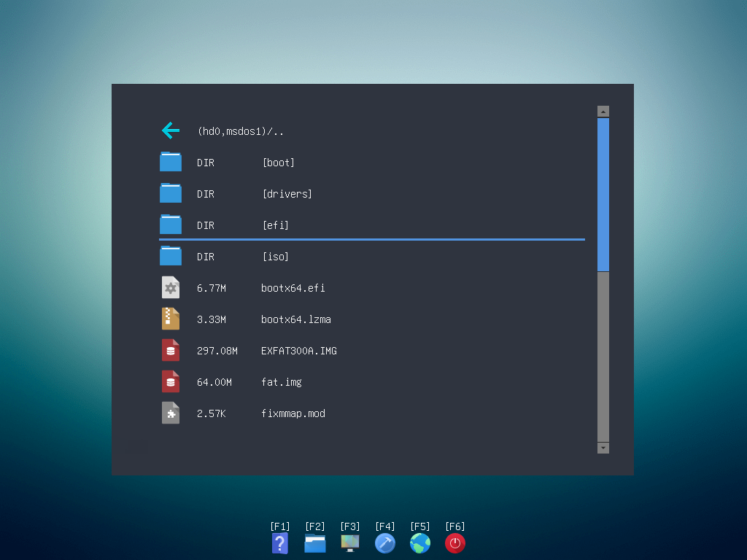Click the F6 red power icon
Screen dimensions: 747x560
click(x=455, y=543)
